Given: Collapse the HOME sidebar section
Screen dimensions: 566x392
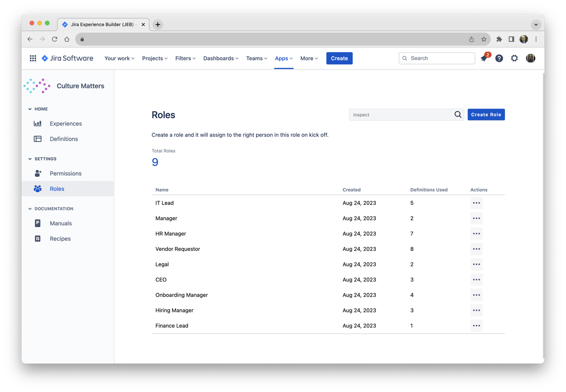Looking at the screenshot, I should click(30, 109).
